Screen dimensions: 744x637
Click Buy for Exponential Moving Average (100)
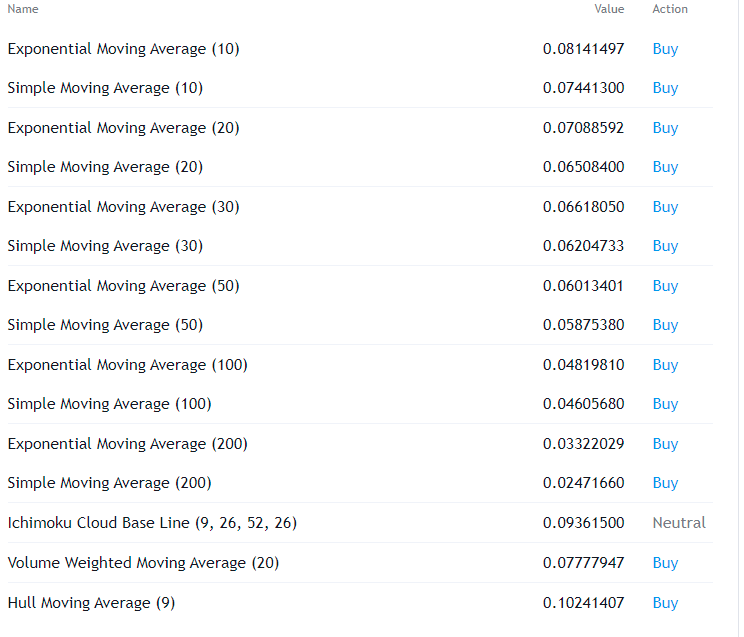(x=665, y=365)
